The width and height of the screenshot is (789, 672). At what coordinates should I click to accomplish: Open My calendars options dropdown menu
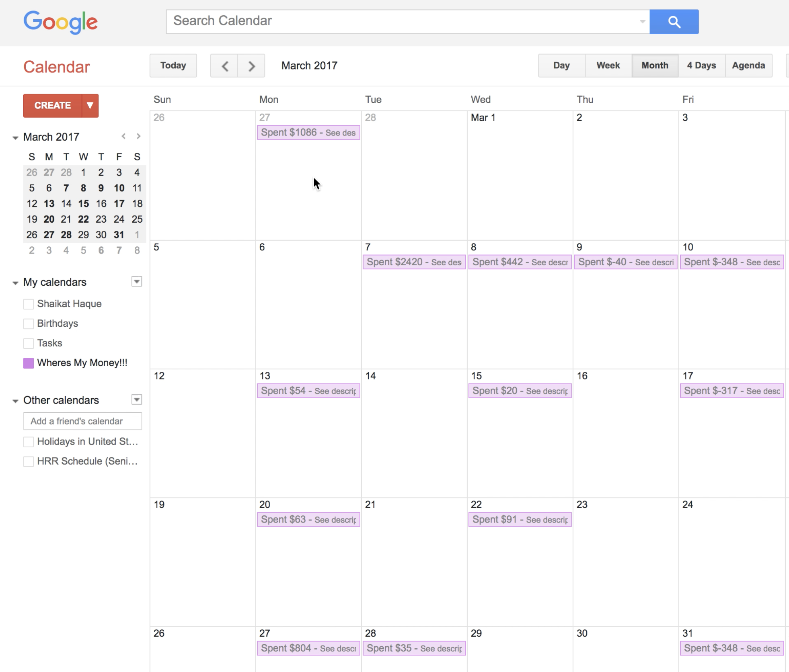137,281
